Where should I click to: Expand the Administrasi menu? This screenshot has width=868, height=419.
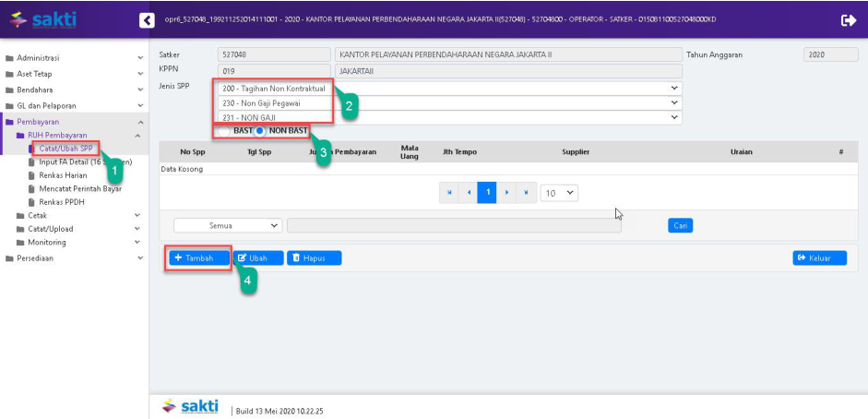(74, 58)
